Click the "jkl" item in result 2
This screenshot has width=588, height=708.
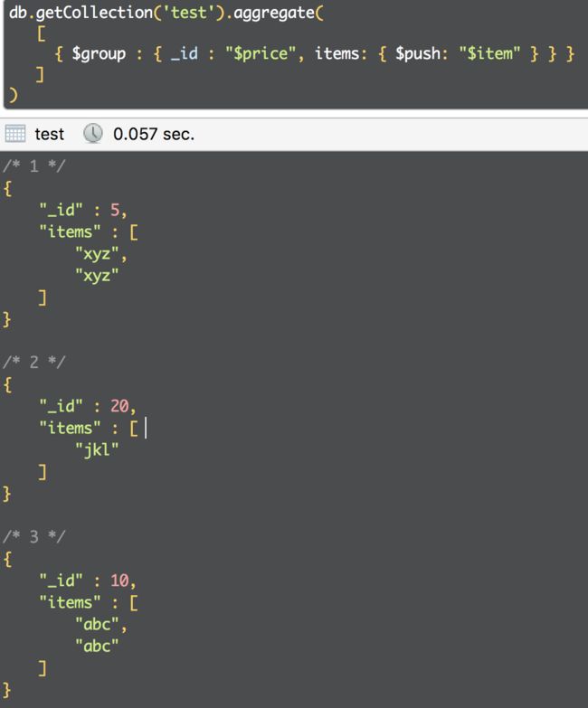point(97,449)
